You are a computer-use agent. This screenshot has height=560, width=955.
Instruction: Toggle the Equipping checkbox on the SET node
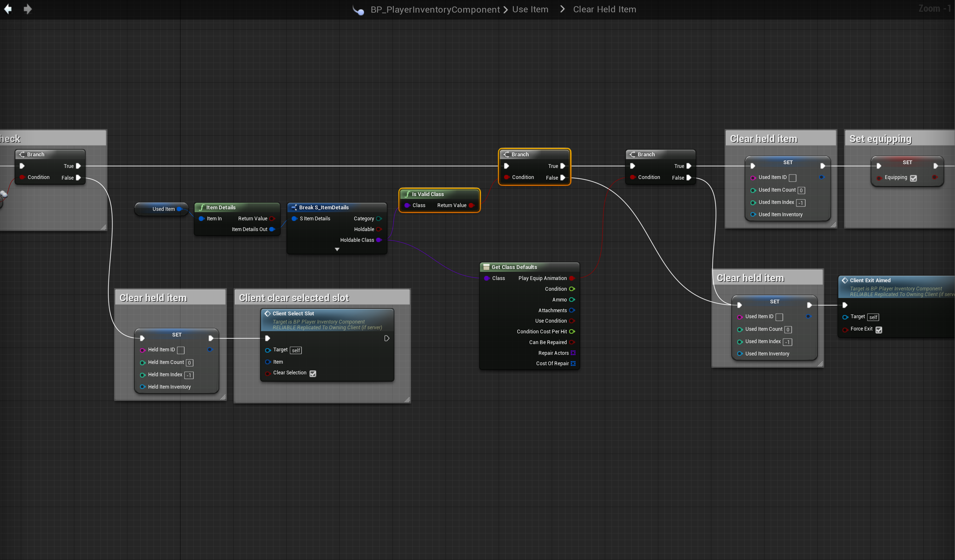[913, 178]
